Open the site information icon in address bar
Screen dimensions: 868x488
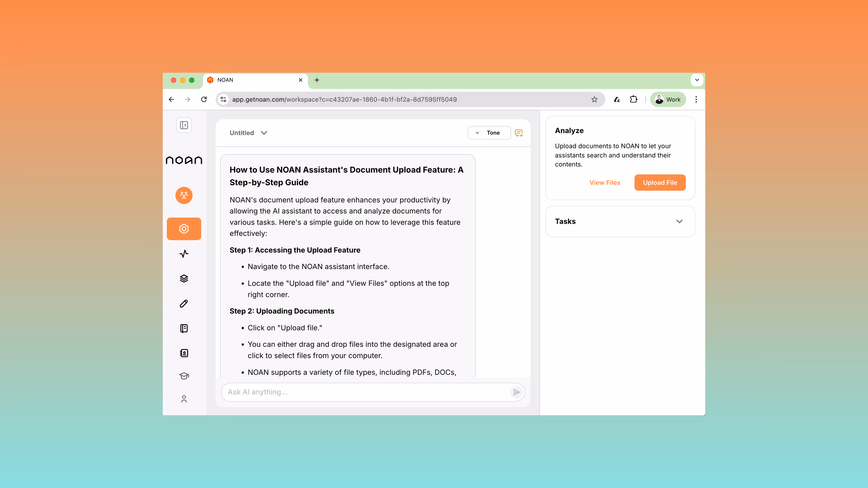click(223, 99)
